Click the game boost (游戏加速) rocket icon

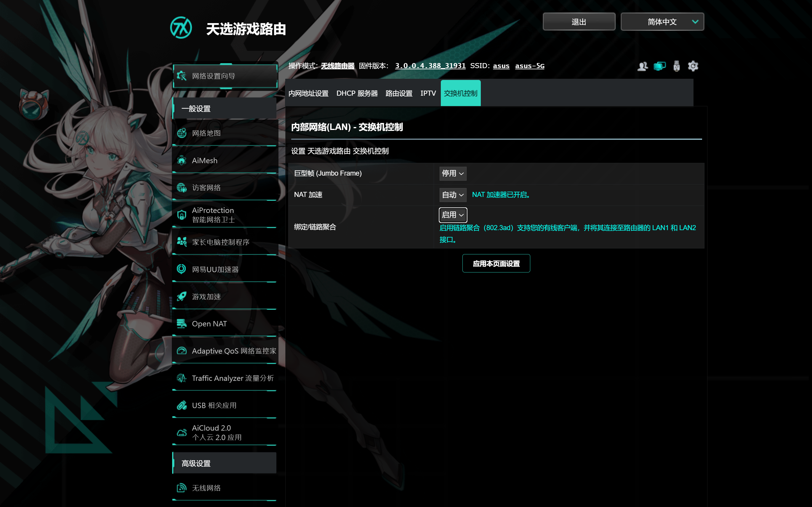click(182, 296)
